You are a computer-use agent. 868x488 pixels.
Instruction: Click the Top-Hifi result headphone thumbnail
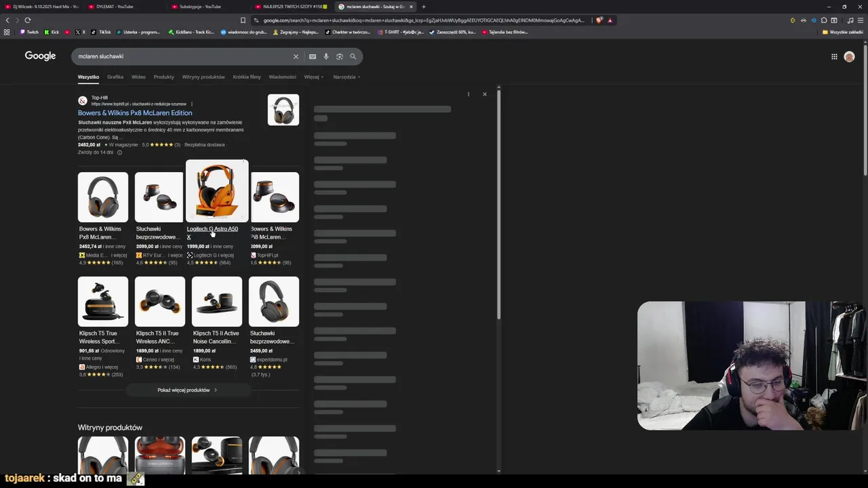coord(283,110)
